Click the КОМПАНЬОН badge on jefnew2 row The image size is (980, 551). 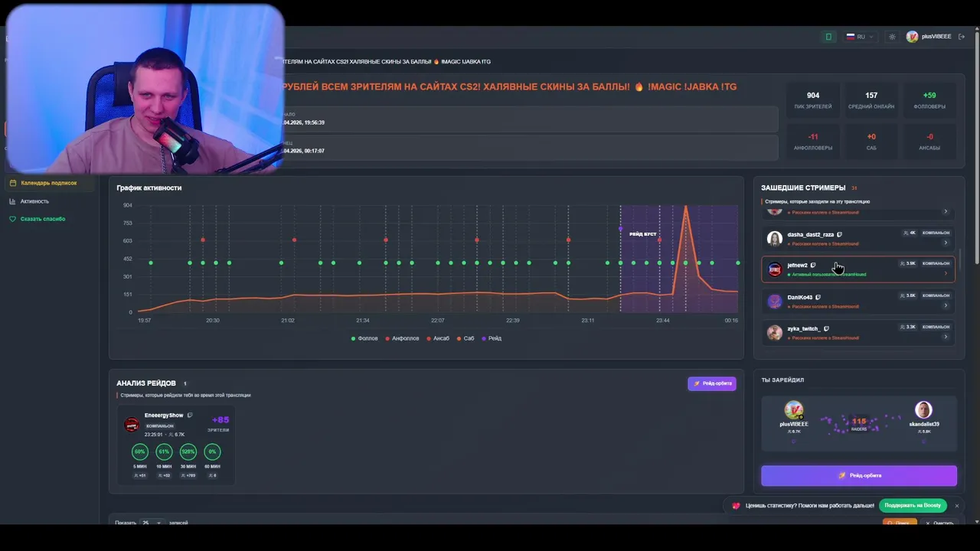pos(936,263)
